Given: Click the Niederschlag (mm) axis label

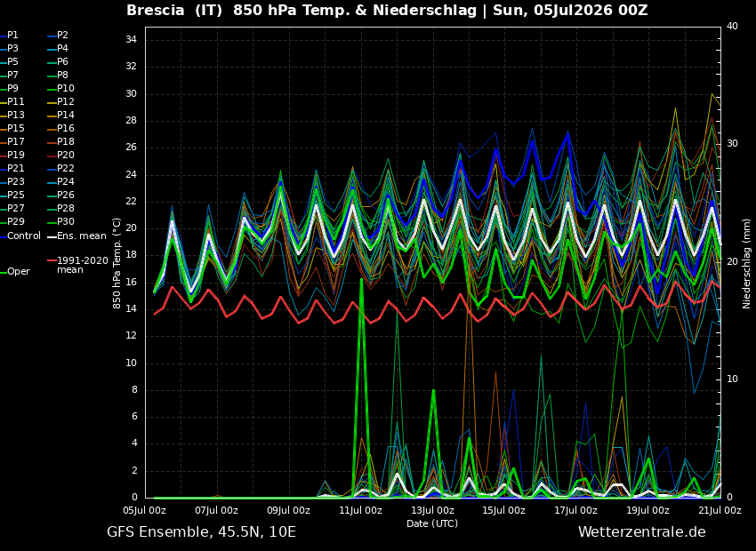Looking at the screenshot, I should [x=746, y=261].
